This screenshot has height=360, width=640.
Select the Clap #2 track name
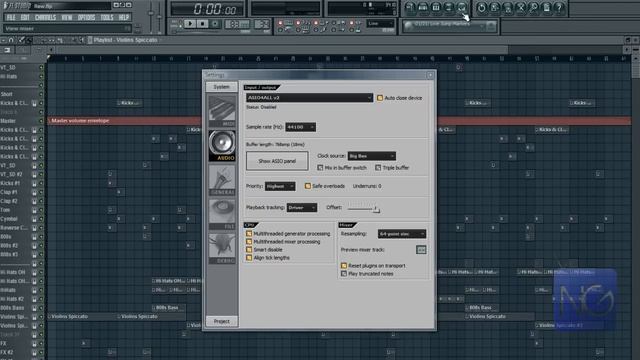coord(9,201)
